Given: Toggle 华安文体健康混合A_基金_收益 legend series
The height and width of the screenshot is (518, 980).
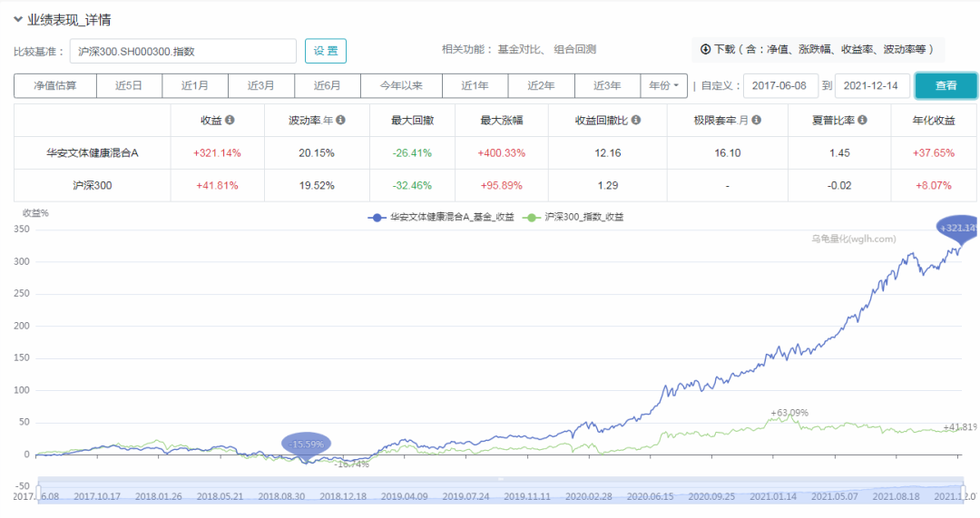Looking at the screenshot, I should click(x=441, y=218).
